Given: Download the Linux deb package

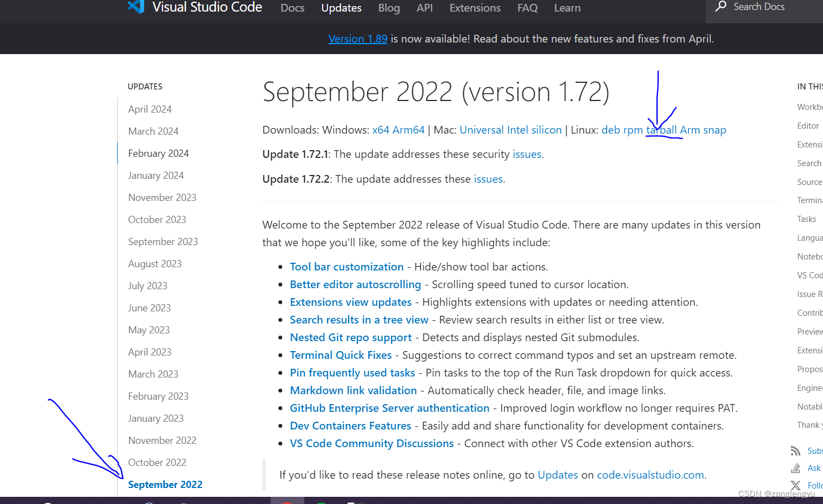Looking at the screenshot, I should pyautogui.click(x=611, y=130).
